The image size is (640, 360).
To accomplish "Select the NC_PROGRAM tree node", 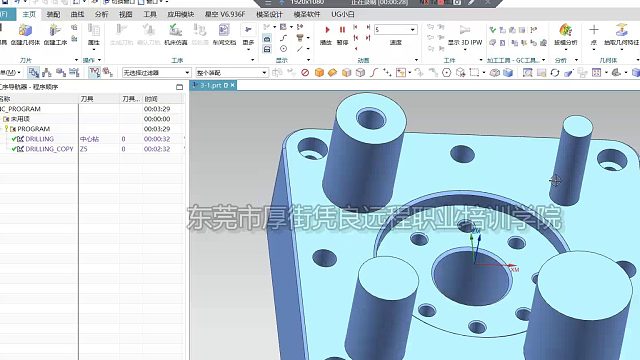I will click(20, 109).
